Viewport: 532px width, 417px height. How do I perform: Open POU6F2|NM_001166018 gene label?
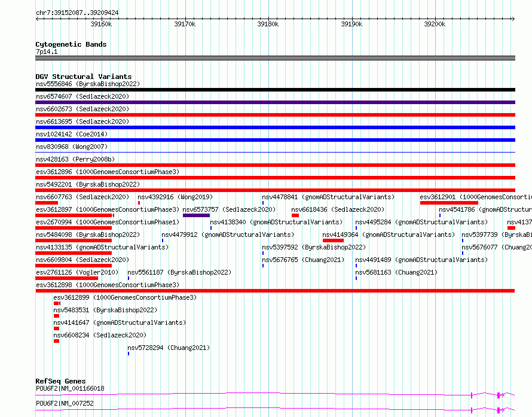70,388
